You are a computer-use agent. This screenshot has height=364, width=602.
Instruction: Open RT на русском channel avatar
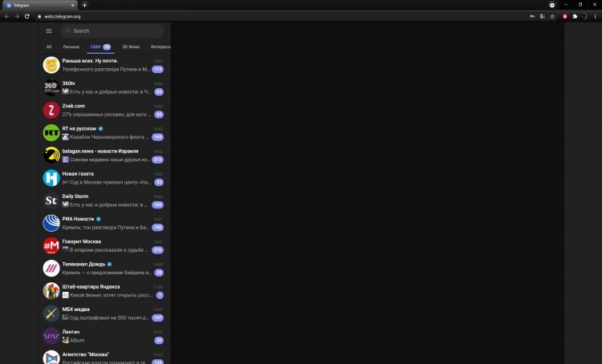click(x=51, y=133)
